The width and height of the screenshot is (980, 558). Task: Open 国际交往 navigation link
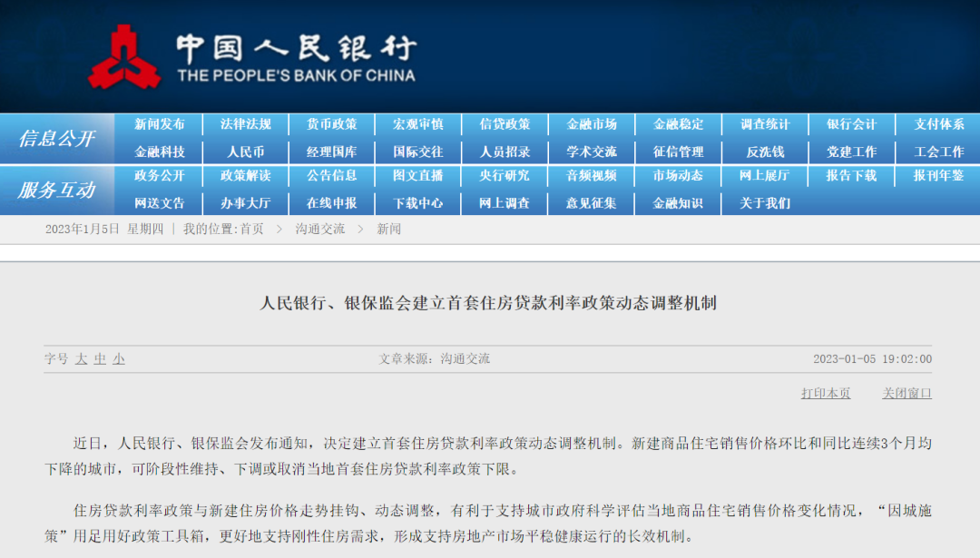tap(418, 152)
